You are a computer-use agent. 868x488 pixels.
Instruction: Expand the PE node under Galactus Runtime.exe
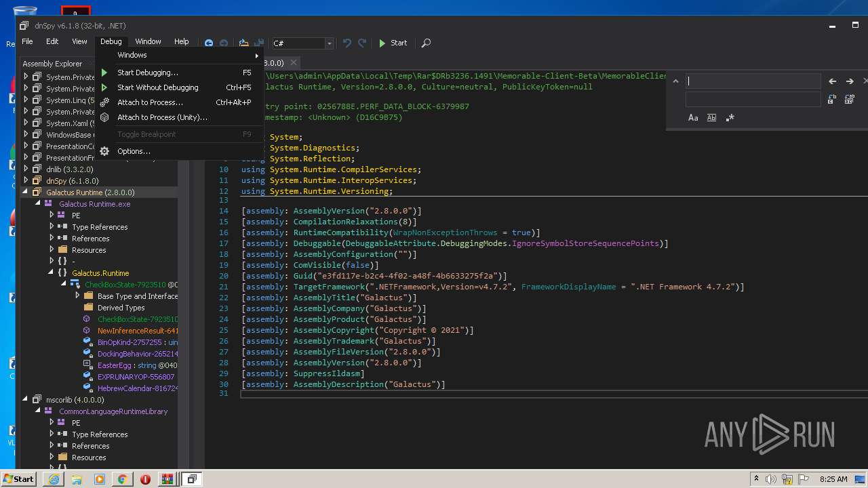coord(52,215)
